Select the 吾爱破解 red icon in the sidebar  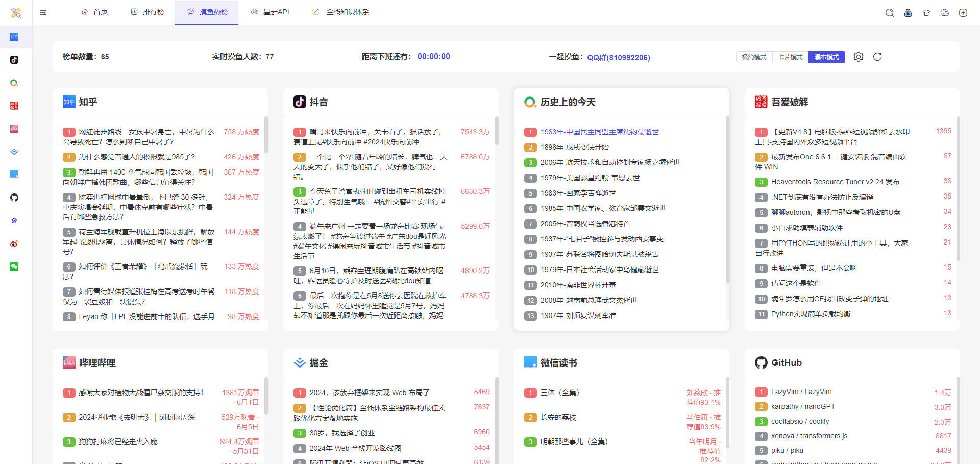[x=14, y=106]
